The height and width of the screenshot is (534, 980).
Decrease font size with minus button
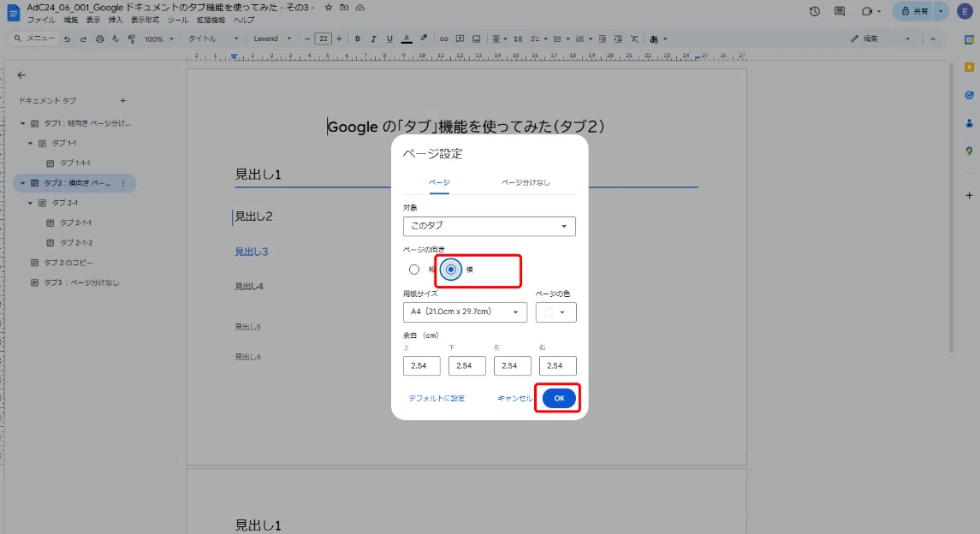pos(307,39)
